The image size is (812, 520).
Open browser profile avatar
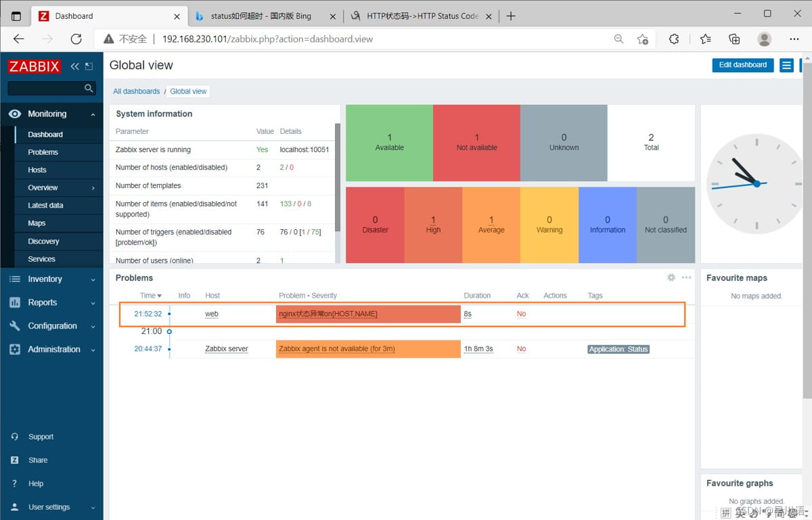[765, 39]
